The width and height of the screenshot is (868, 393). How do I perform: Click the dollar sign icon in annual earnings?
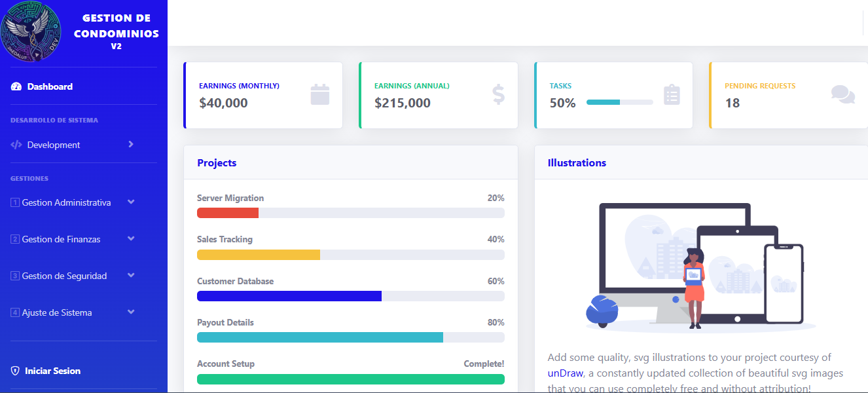click(x=498, y=95)
